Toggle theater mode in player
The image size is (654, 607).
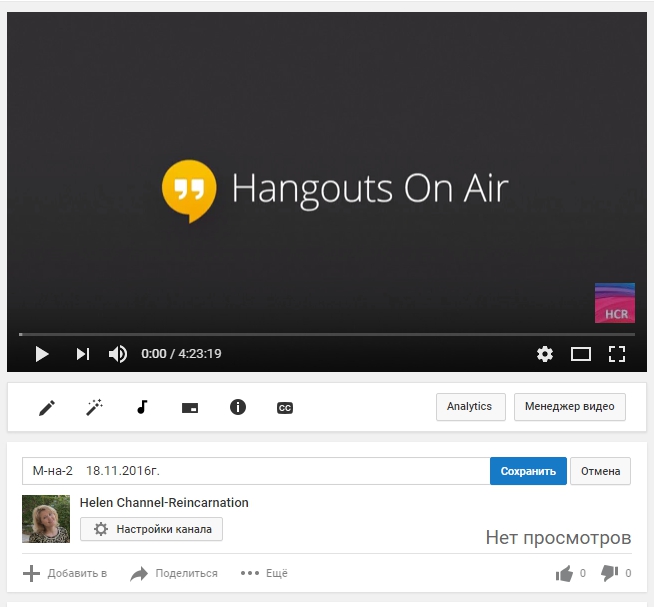[581, 354]
